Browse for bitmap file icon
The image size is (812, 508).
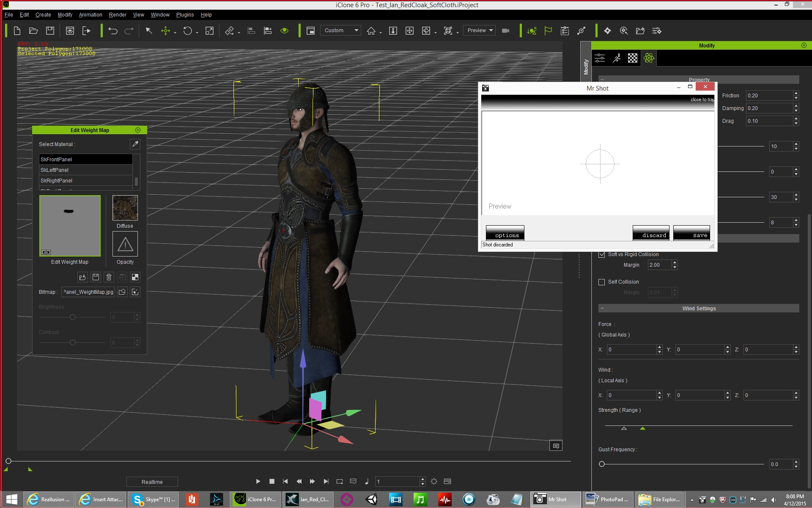pyautogui.click(x=122, y=292)
